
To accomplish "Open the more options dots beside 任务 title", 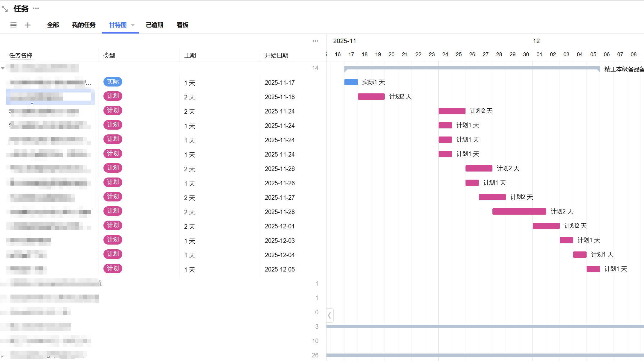I will [x=36, y=8].
